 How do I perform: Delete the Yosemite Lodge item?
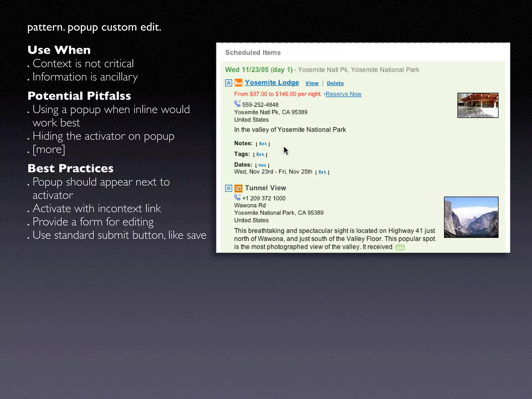coord(335,83)
